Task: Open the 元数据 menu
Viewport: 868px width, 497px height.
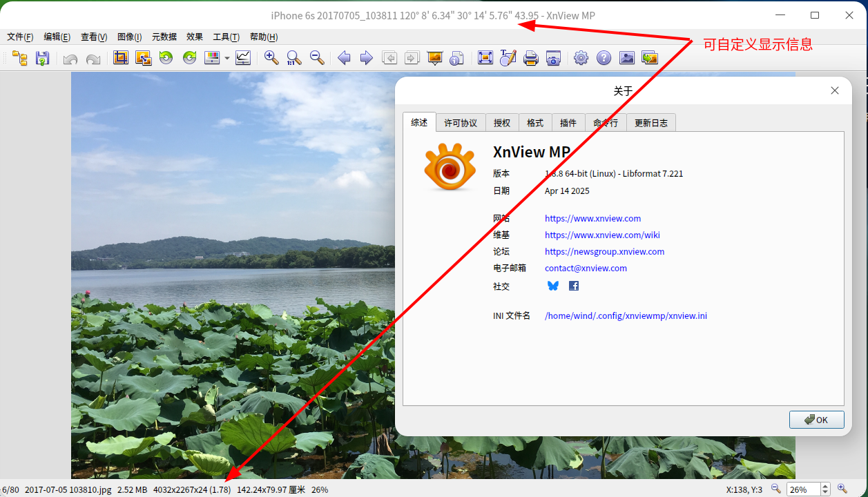Action: pyautogui.click(x=164, y=37)
